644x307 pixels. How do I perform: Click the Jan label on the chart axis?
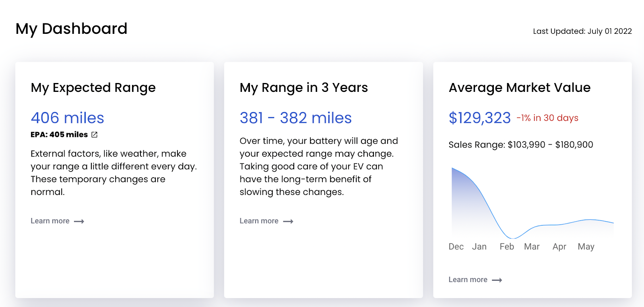479,247
